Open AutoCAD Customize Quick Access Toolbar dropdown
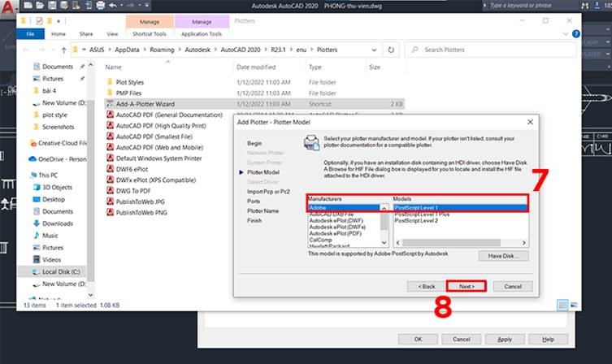The height and width of the screenshot is (364, 612). click(147, 6)
